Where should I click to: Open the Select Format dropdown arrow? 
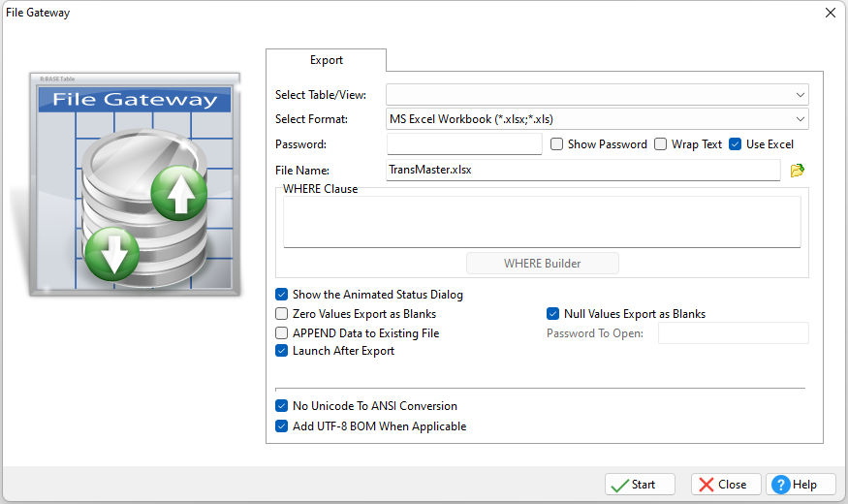(800, 119)
